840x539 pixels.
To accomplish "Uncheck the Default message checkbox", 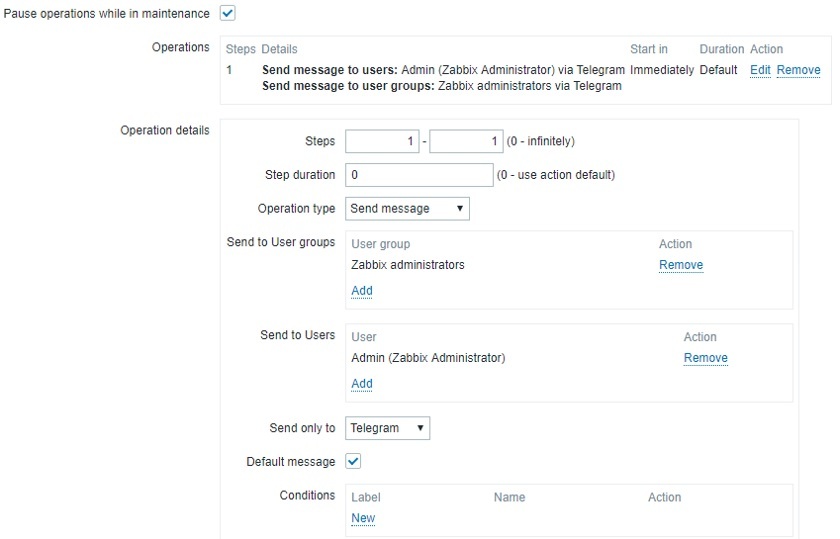I will click(x=353, y=461).
